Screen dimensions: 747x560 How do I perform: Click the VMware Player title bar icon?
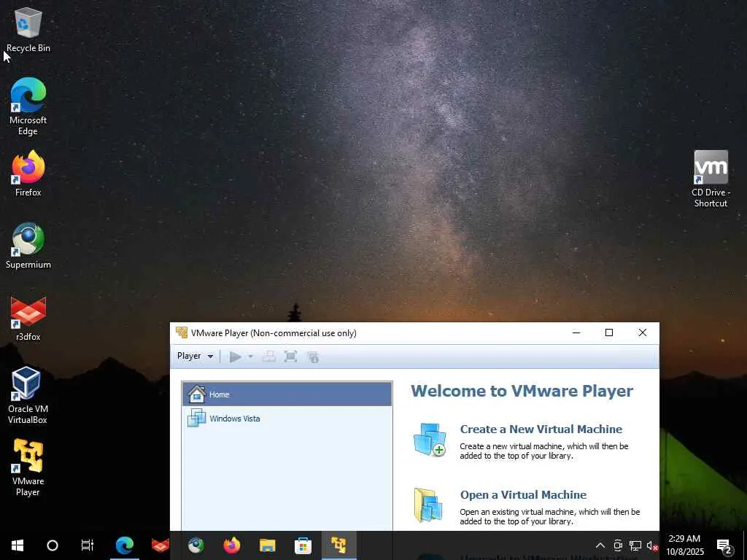coord(182,332)
